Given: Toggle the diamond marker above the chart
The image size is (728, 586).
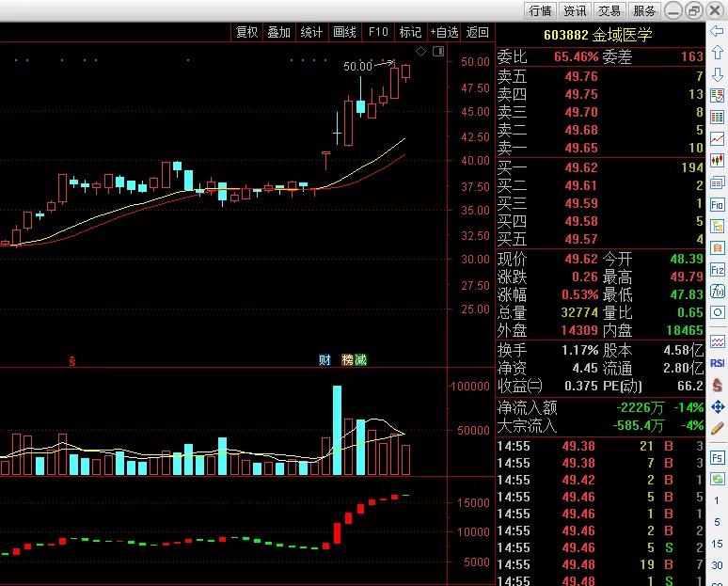Looking at the screenshot, I should pos(420,51).
